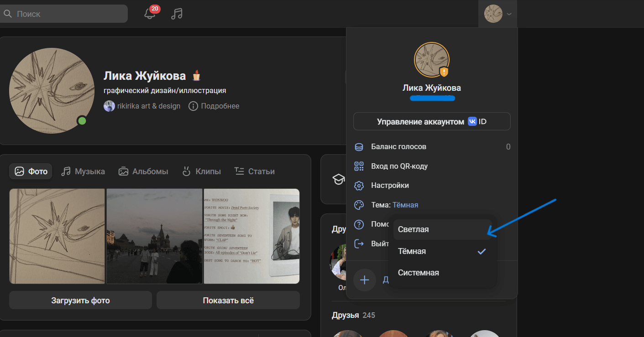Open the Клипы tab

coord(201,171)
